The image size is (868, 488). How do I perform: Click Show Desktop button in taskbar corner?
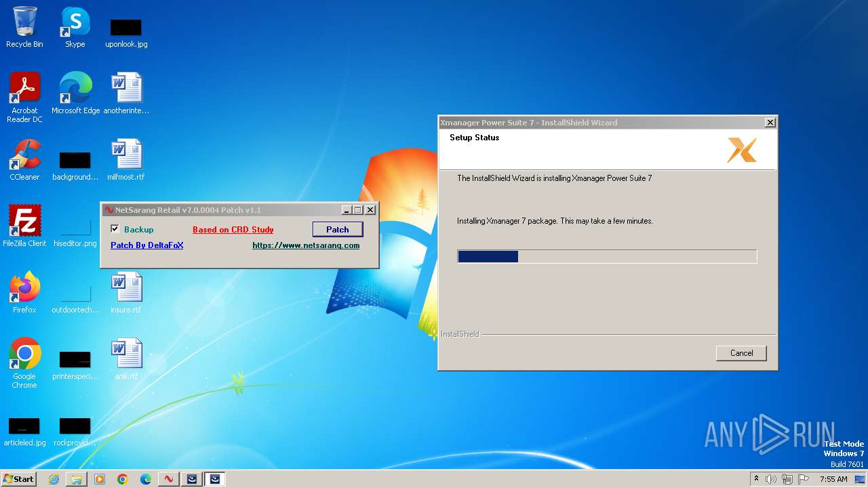(860, 479)
